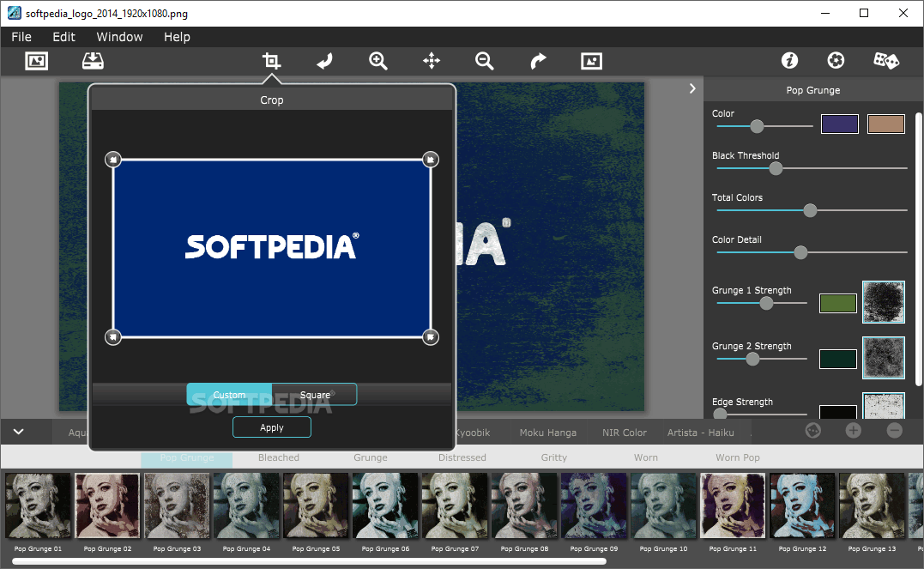Select the Crop tool icon
924x569 pixels.
[271, 61]
